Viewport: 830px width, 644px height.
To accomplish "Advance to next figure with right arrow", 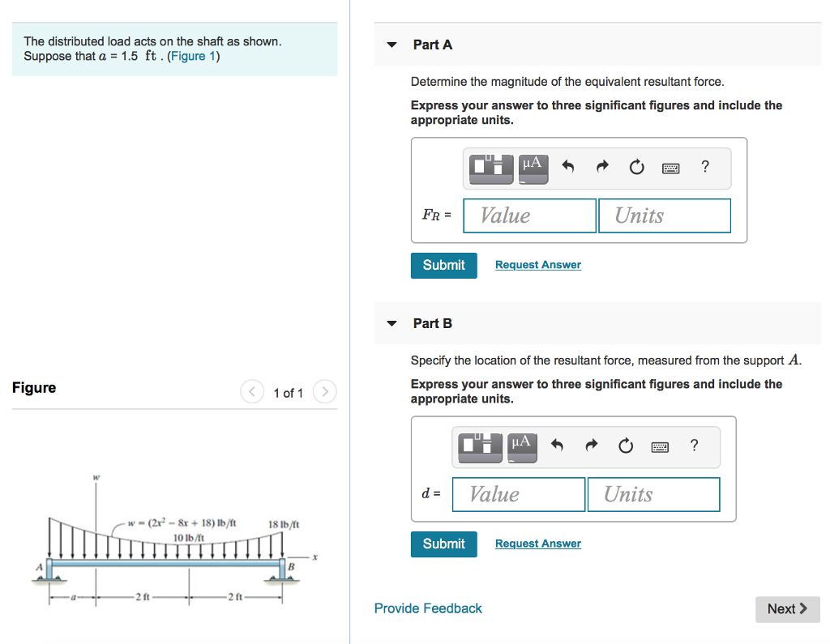I will tap(324, 391).
